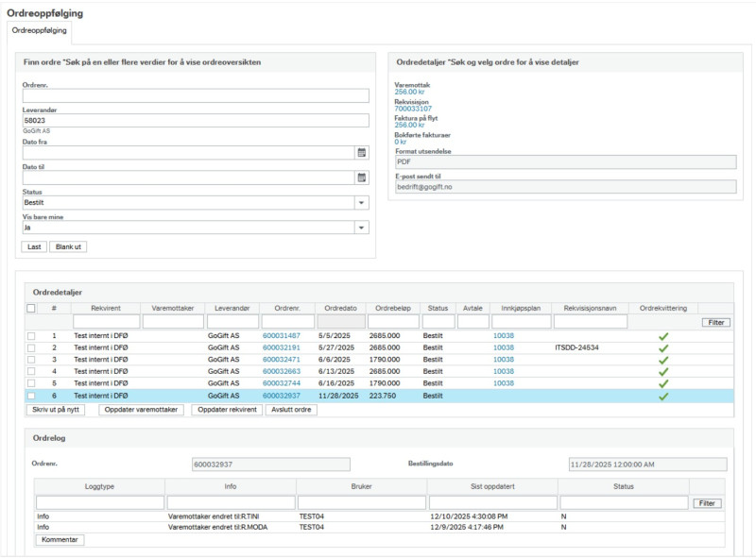This screenshot has width=756, height=558.
Task: Click the Loggtype filter box in Ordrelog
Action: point(100,502)
